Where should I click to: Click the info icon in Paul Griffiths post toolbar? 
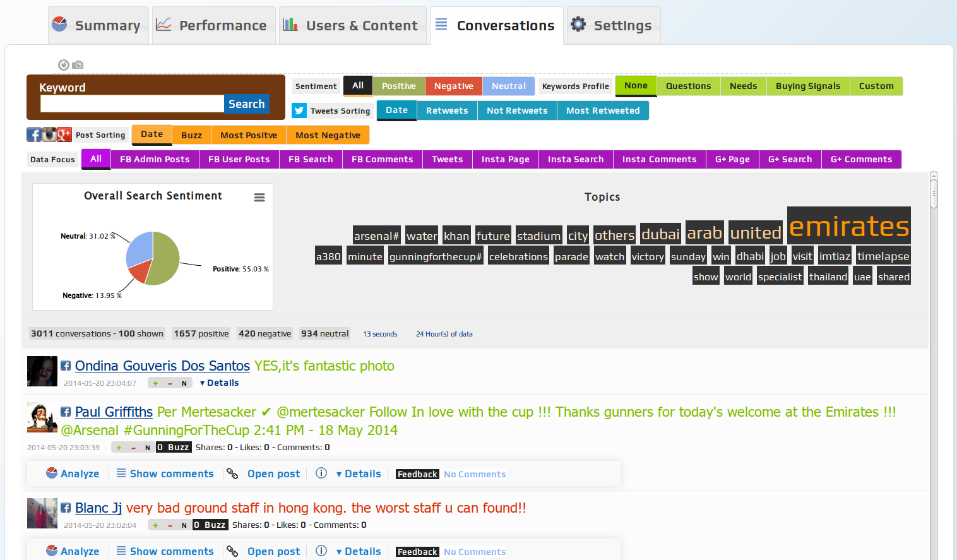(x=321, y=473)
